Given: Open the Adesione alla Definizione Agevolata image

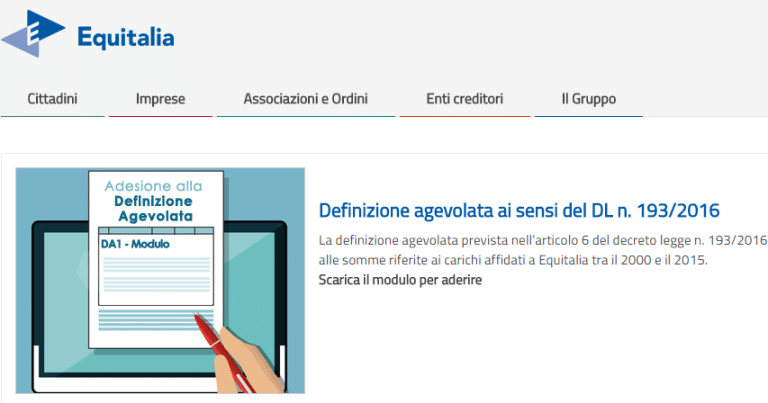Looking at the screenshot, I should click(160, 281).
